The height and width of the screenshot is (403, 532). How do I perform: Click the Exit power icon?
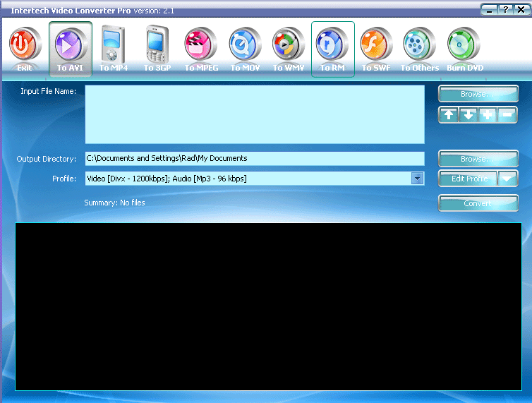pyautogui.click(x=25, y=45)
